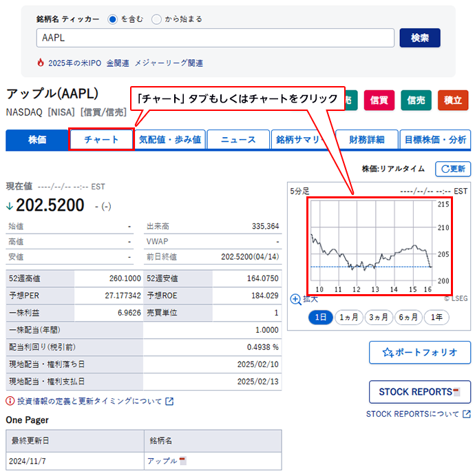Click the 拡大 magnifier zoom icon

295,300
